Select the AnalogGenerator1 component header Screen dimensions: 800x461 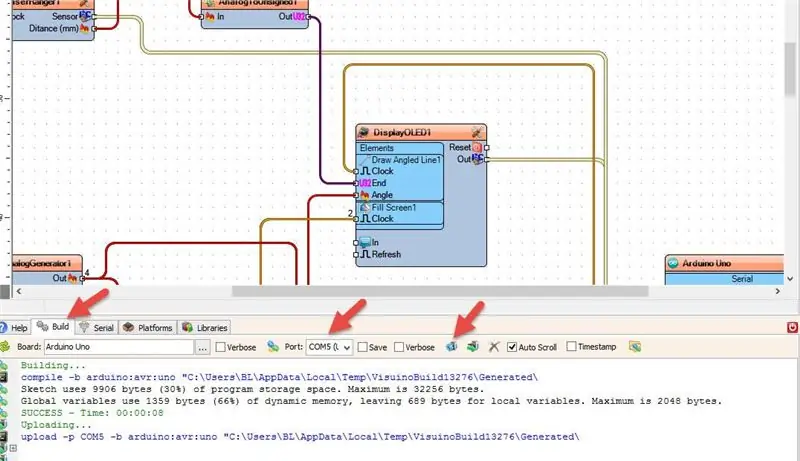pos(47,264)
